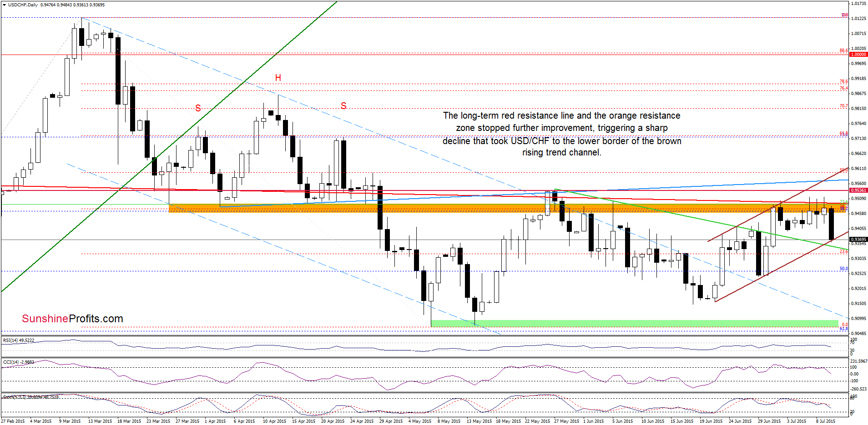Click the 0.99185 price axis value
Viewport: 868px width, 425px height.
click(x=858, y=79)
